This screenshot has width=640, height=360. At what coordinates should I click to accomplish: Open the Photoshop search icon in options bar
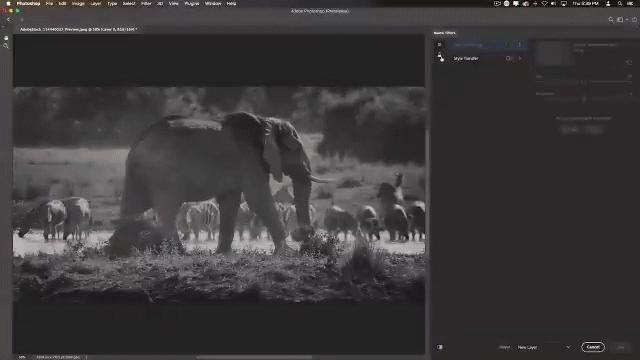tap(611, 20)
